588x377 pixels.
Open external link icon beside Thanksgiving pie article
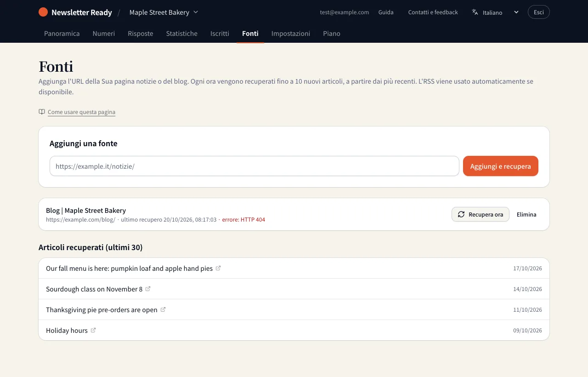[163, 309]
